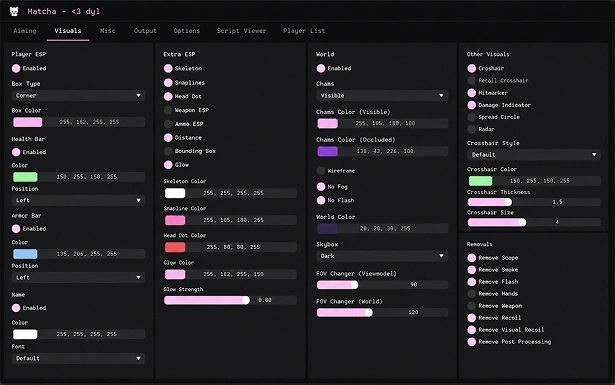This screenshot has width=615, height=385.
Task: Click the Matcha cat logo icon
Action: 14,11
